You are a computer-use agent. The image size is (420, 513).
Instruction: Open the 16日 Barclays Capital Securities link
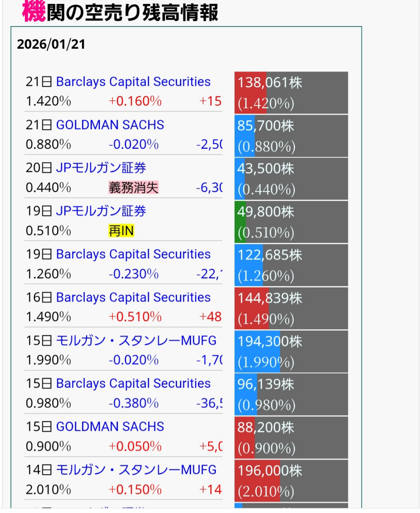click(x=133, y=298)
